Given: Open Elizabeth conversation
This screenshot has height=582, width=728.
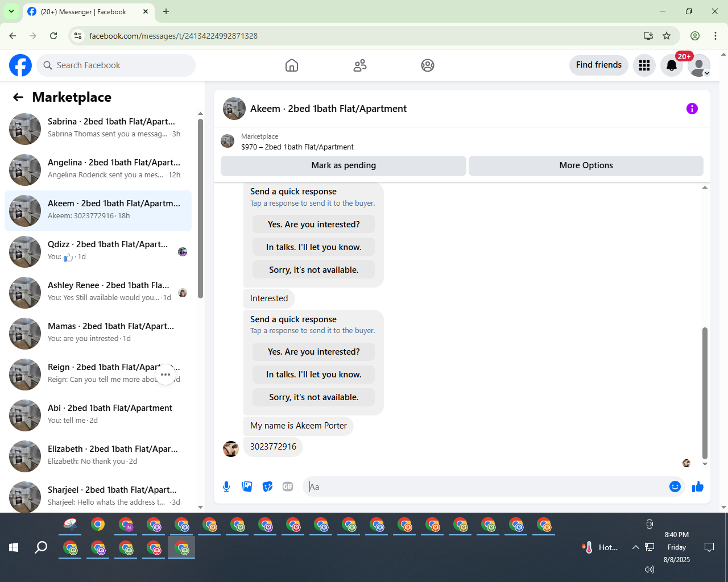Looking at the screenshot, I should click(98, 456).
